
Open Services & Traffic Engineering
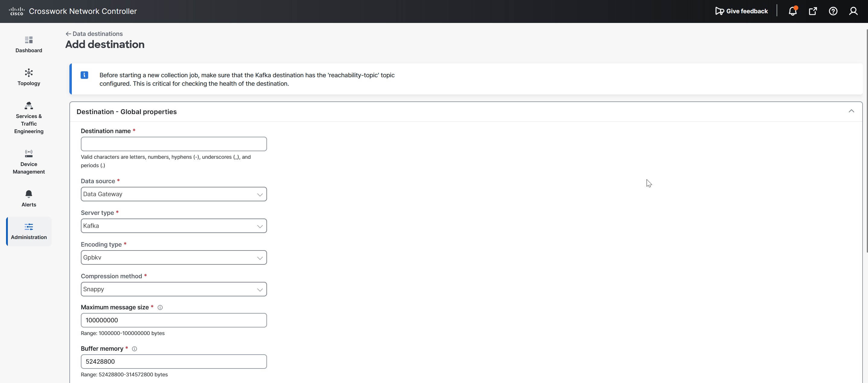pos(28,118)
